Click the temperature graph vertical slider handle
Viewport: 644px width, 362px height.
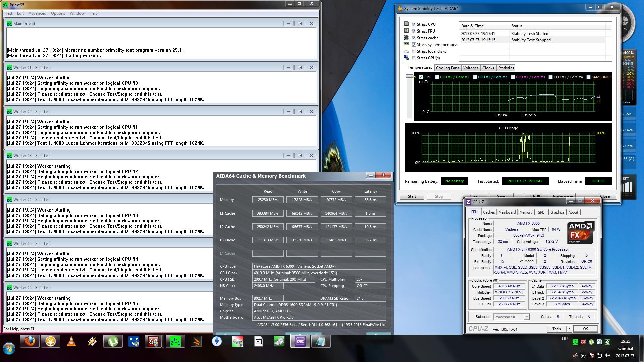(x=409, y=76)
